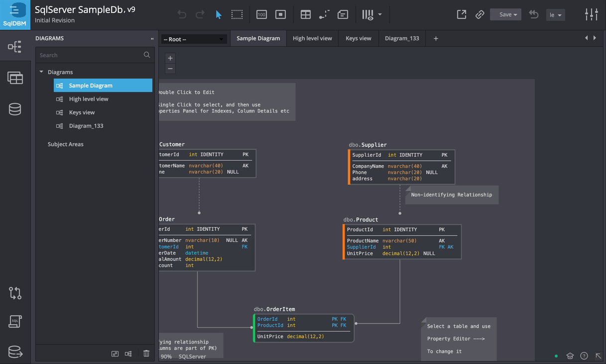Click the export to external icon
606x364 pixels.
click(462, 14)
